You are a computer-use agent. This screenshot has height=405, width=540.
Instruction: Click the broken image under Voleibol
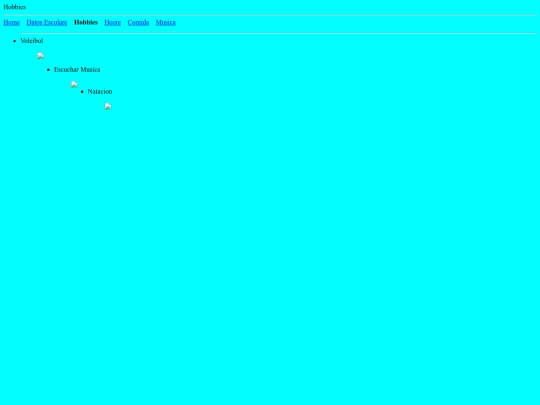click(41, 56)
